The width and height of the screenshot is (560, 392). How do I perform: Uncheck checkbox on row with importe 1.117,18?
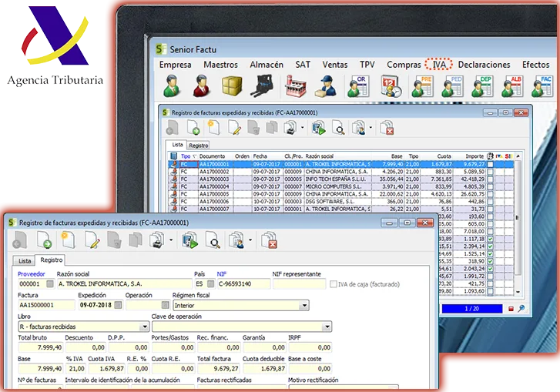click(491, 239)
